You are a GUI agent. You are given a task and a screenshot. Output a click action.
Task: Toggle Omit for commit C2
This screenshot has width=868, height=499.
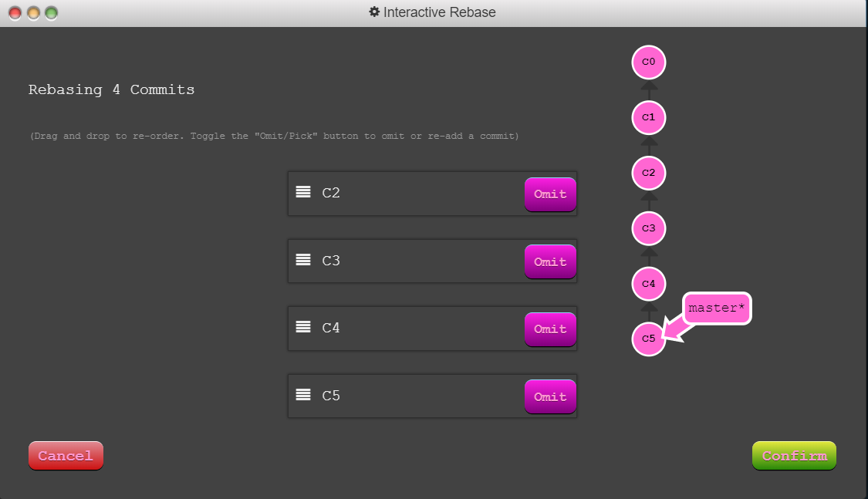point(550,194)
